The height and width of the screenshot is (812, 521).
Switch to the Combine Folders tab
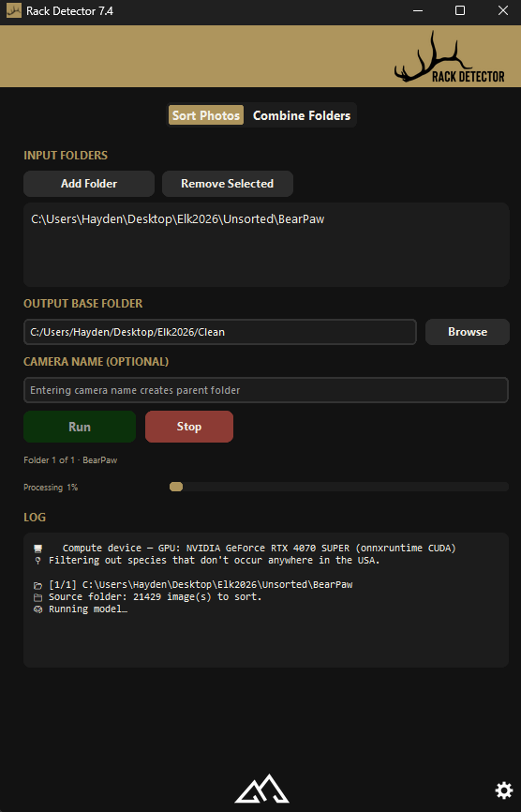[302, 115]
